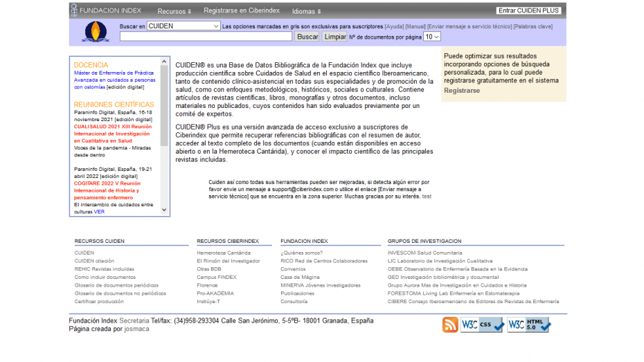
Task: Open Glosario de documentos periódicos link
Action: (x=116, y=285)
